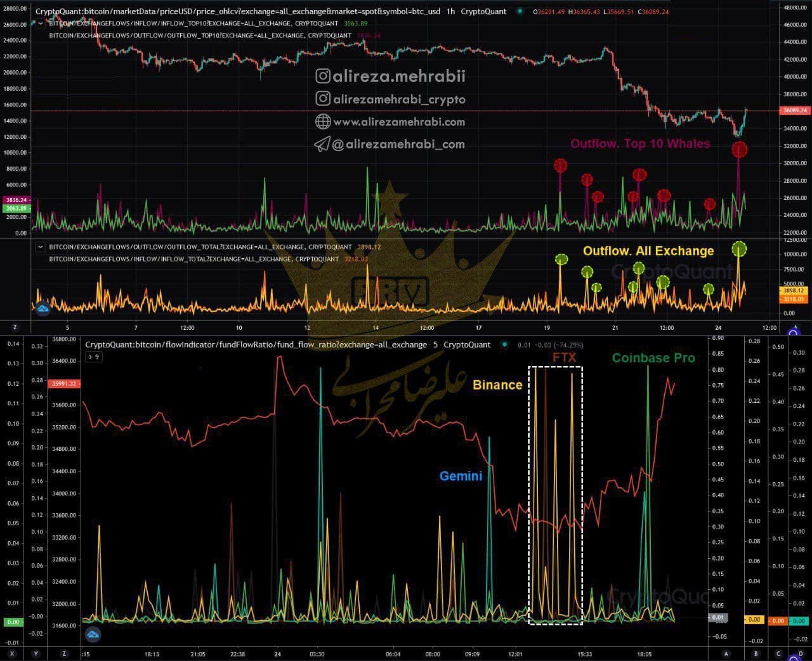Click the C36089.24 close value in the header
The image size is (812, 661).
pyautogui.click(x=653, y=11)
